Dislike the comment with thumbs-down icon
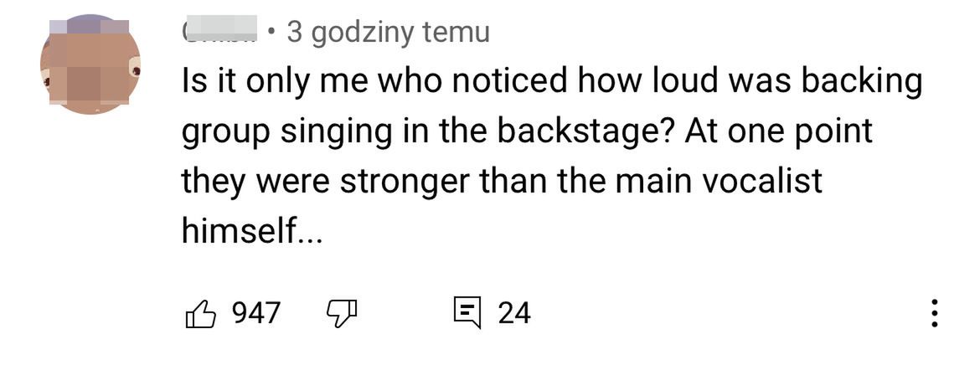The width and height of the screenshot is (980, 365). point(340,313)
